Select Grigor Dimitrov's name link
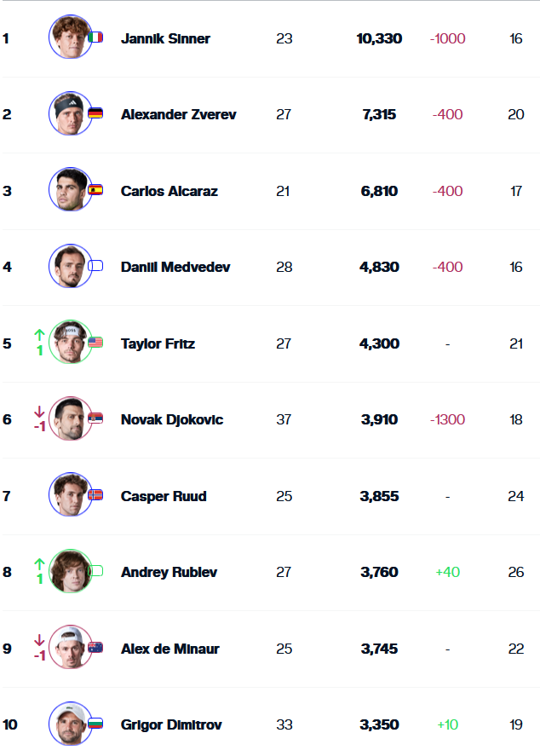 (x=171, y=724)
